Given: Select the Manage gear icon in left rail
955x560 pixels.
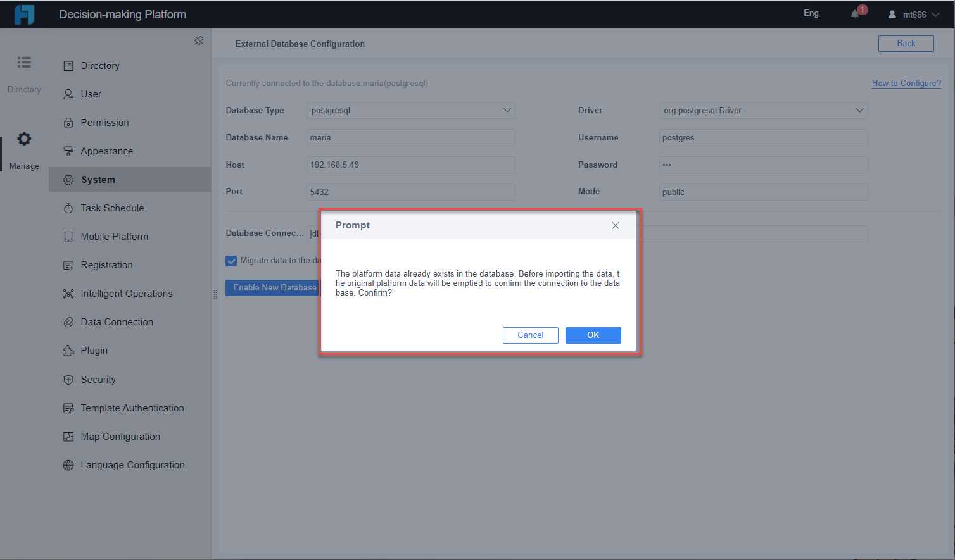Looking at the screenshot, I should click(23, 139).
